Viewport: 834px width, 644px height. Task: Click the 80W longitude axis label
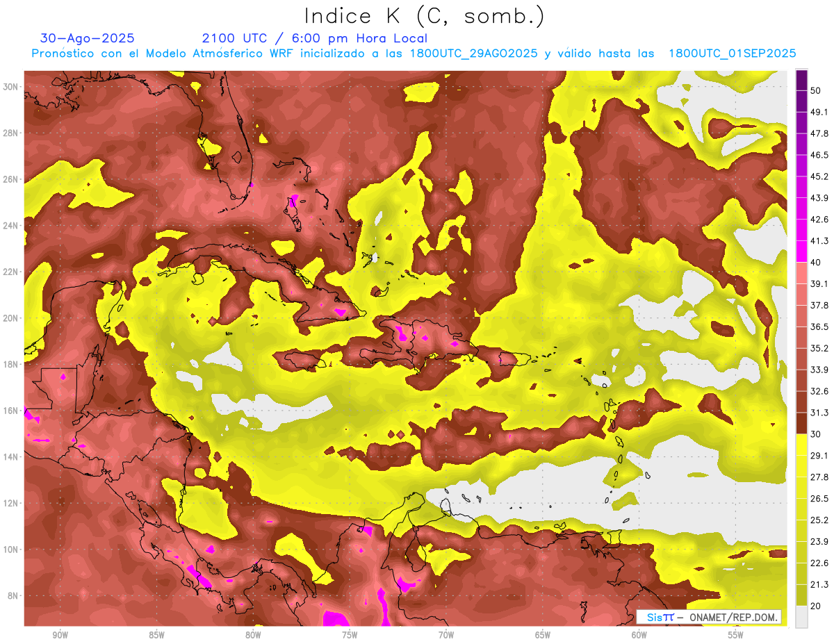(253, 636)
